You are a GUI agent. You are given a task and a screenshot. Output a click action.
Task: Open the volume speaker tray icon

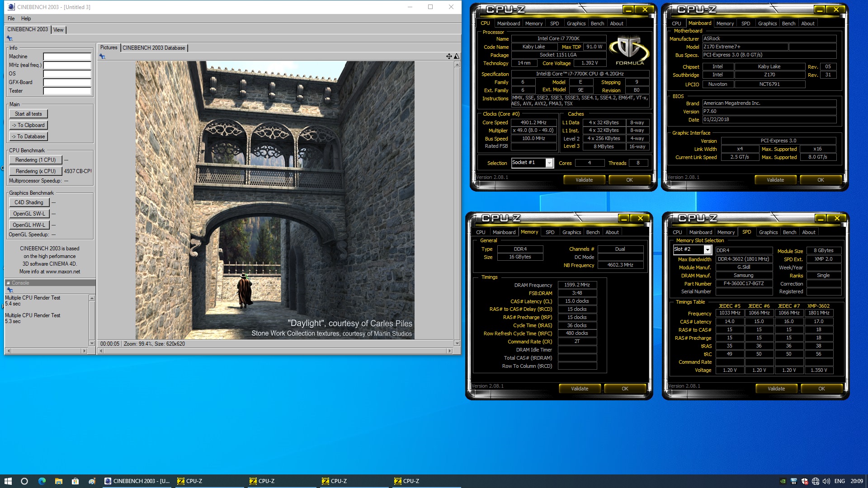(826, 481)
